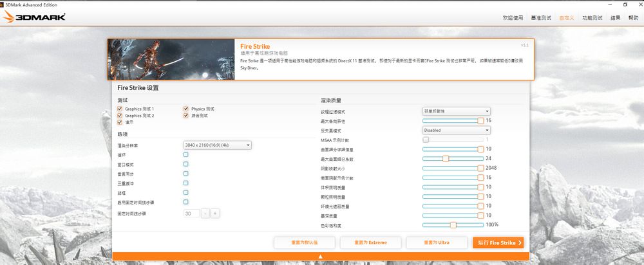Image resolution: width=644 pixels, height=265 pixels.
Task: Enable the 循环 (Looping) checkbox
Action: click(x=186, y=154)
